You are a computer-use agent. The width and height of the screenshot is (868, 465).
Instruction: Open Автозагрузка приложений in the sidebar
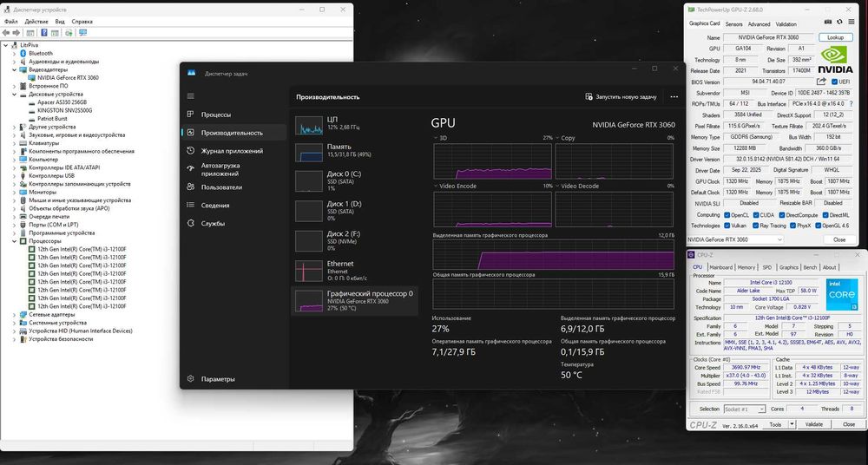pyautogui.click(x=233, y=169)
